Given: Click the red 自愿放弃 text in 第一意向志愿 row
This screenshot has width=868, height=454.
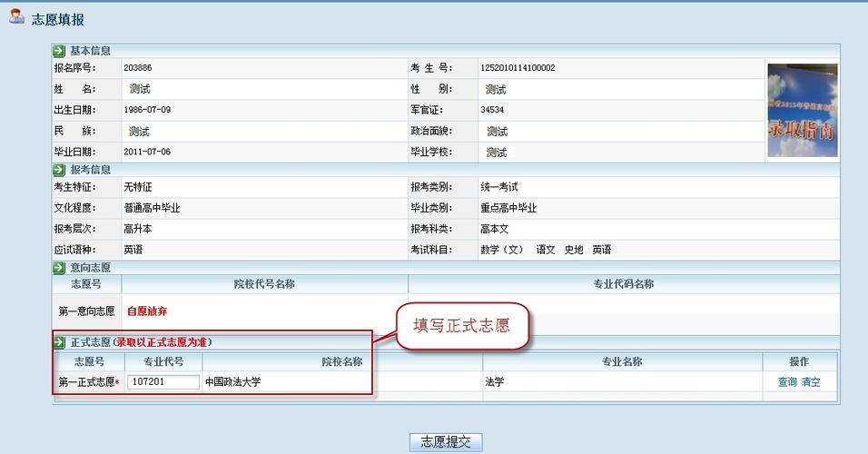Looking at the screenshot, I should click(147, 311).
